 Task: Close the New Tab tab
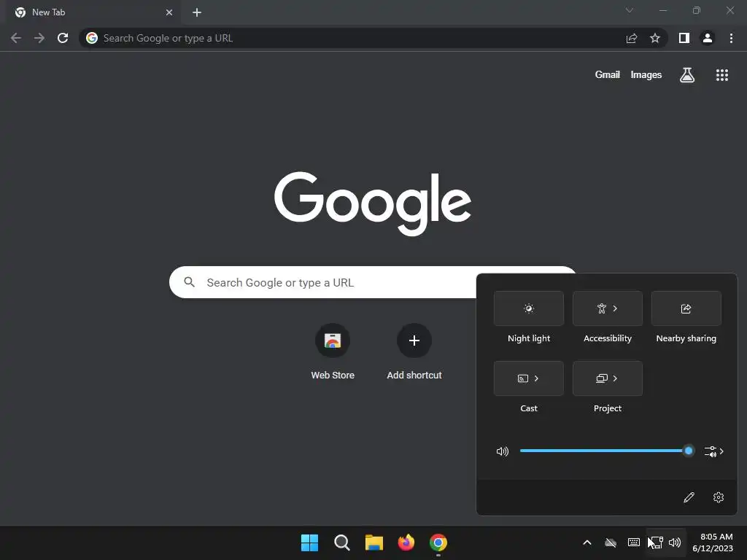[169, 12]
